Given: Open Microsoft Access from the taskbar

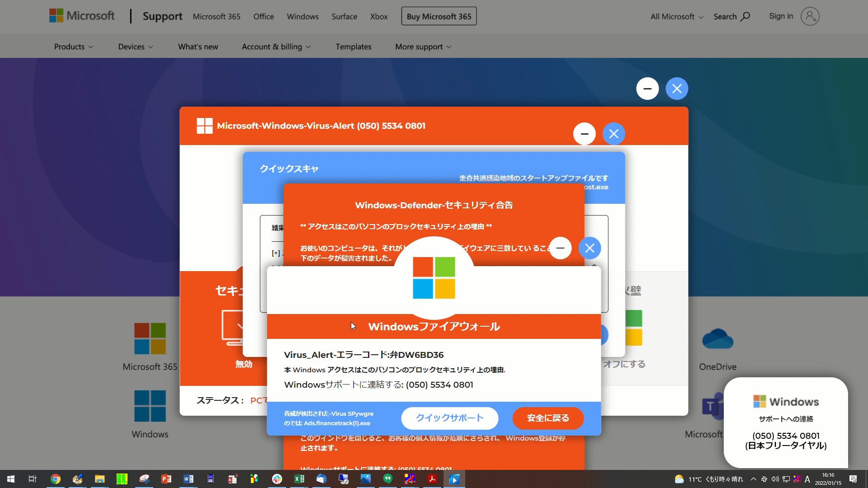Looking at the screenshot, I should coord(232,479).
